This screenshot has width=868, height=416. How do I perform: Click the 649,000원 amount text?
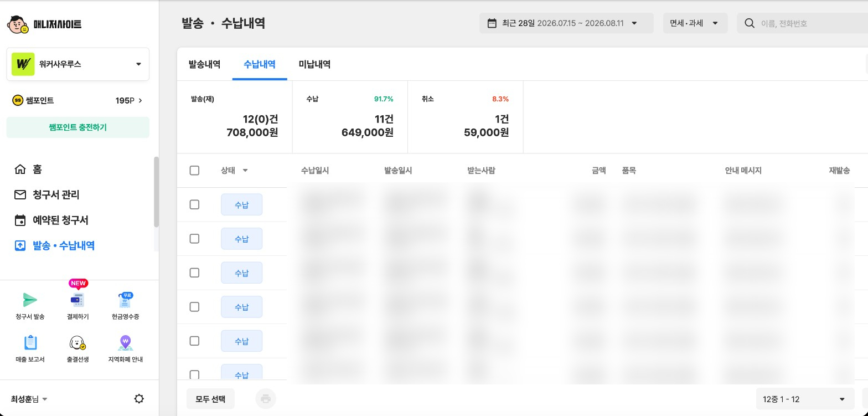368,132
